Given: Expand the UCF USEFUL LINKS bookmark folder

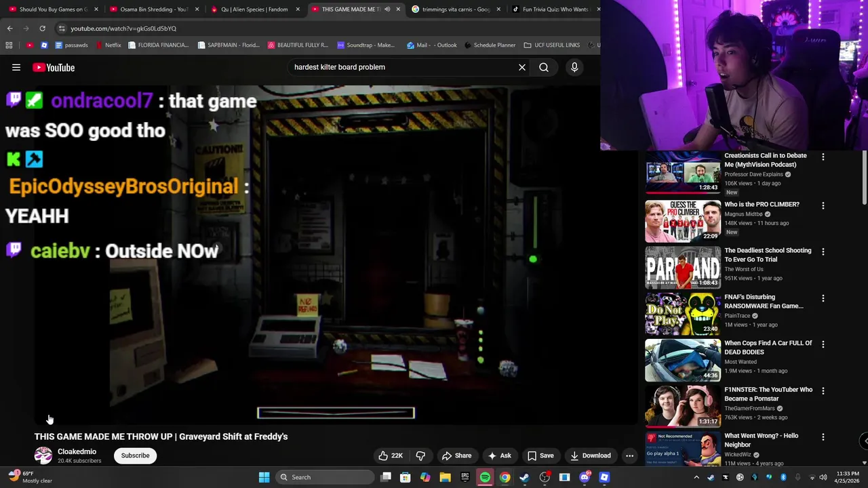Looking at the screenshot, I should point(551,45).
